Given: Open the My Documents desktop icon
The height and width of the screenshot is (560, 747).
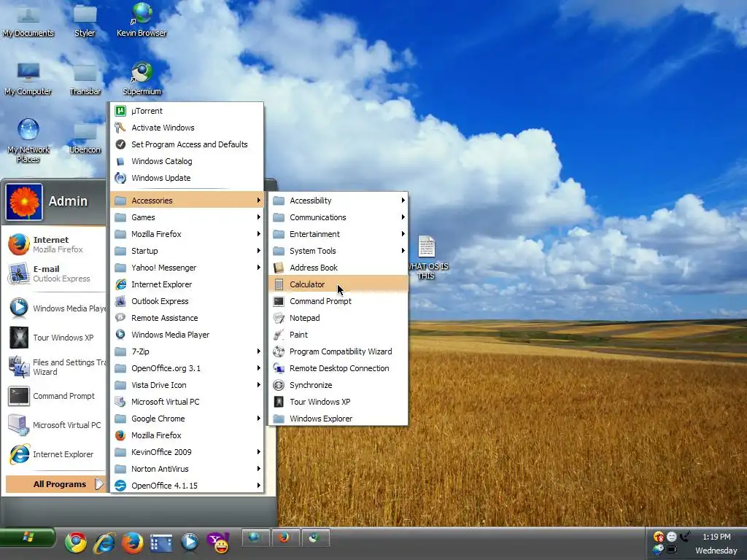Looking at the screenshot, I should coord(28,20).
